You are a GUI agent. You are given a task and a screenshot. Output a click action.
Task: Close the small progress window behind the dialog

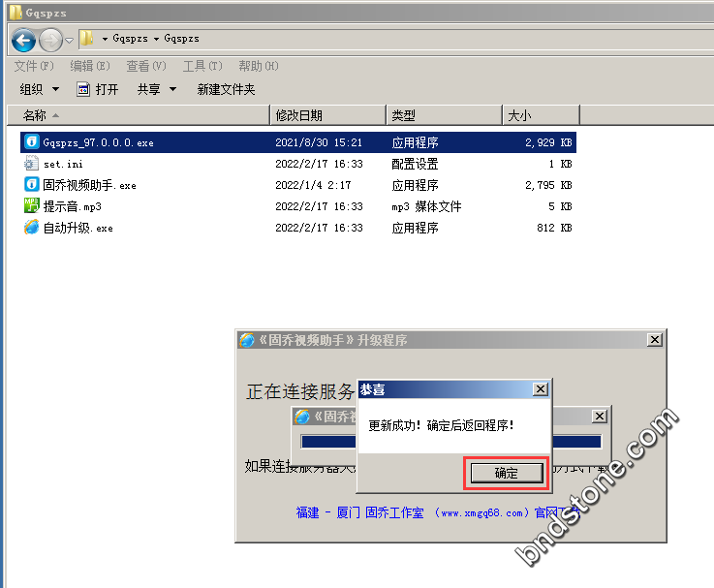600,417
